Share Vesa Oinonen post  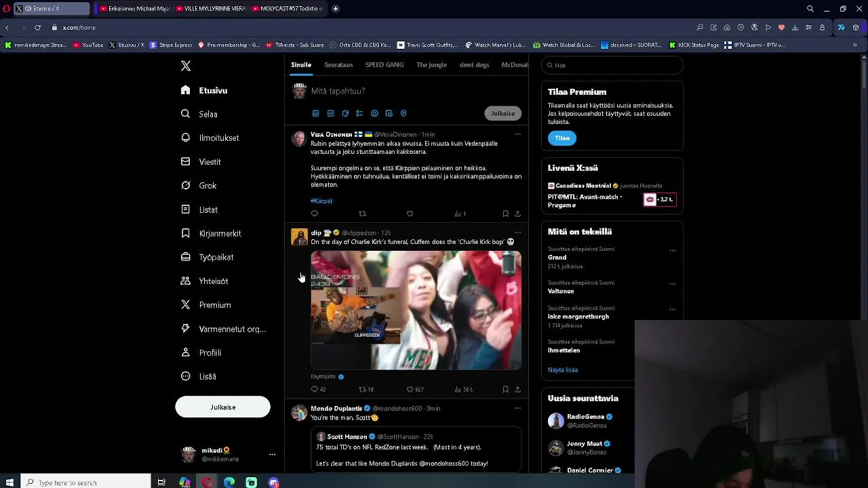517,213
